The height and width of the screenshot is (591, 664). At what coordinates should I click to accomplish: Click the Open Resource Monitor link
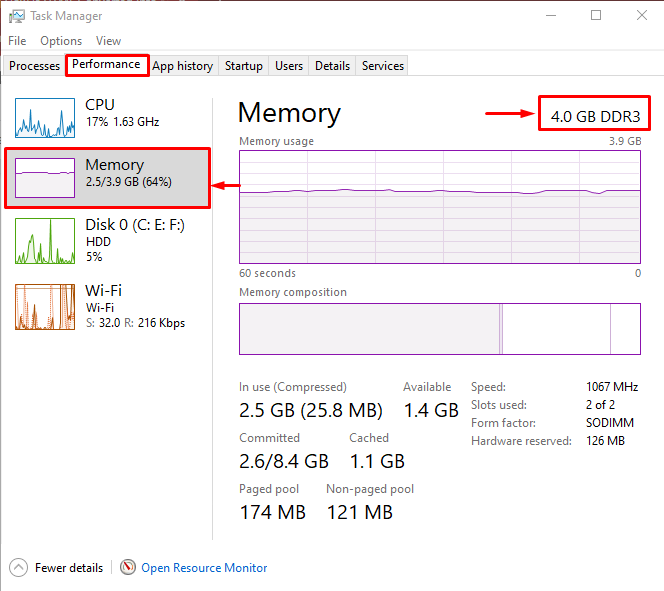point(204,568)
